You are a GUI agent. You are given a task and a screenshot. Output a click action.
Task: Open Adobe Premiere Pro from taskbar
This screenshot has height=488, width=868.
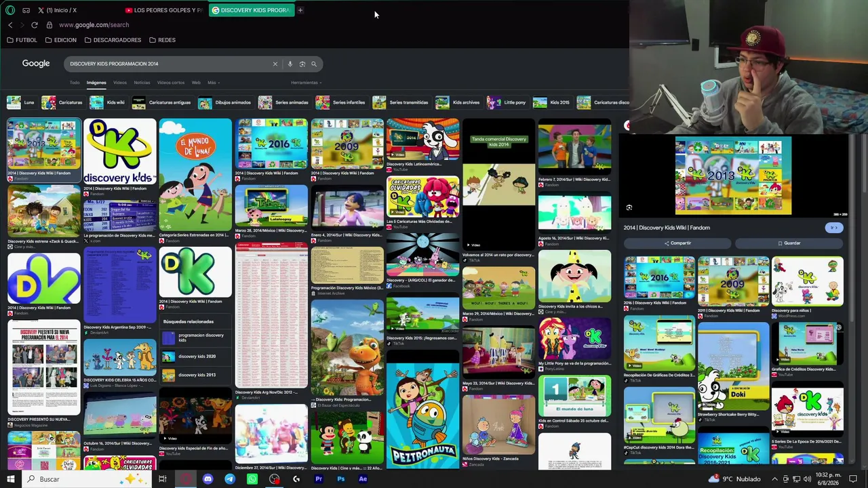[319, 479]
